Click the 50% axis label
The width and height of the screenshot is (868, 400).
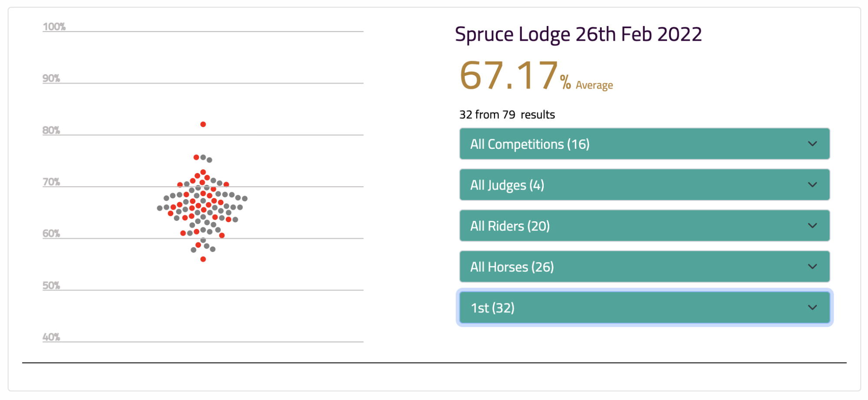(x=51, y=285)
